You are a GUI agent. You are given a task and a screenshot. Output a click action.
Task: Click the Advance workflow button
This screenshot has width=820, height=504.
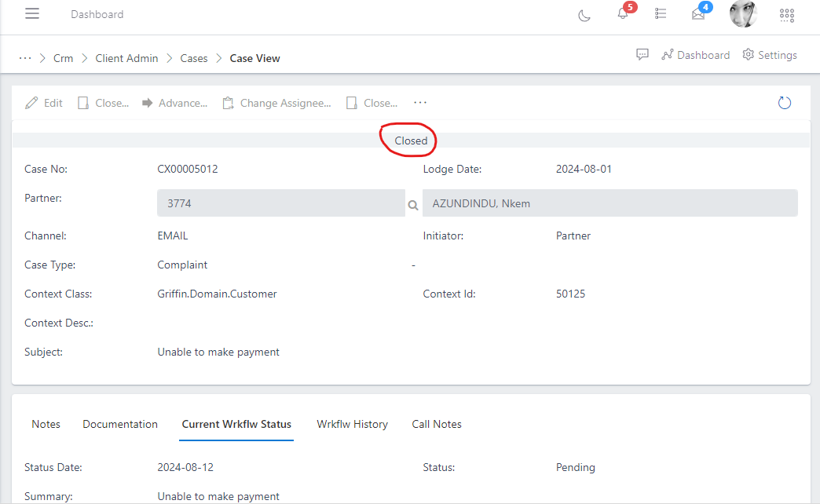click(174, 103)
